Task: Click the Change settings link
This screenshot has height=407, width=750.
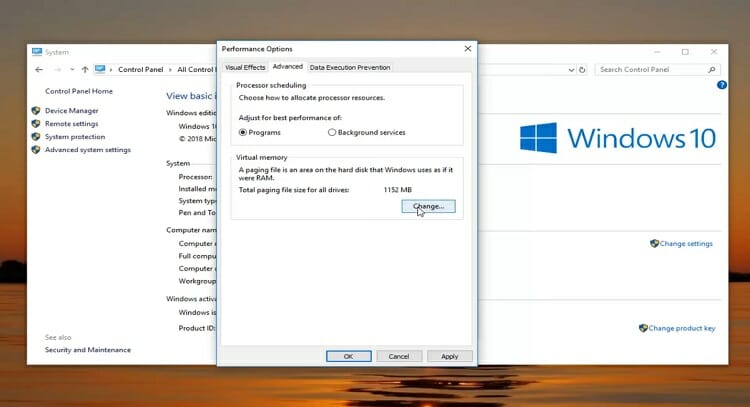Action: coord(686,243)
